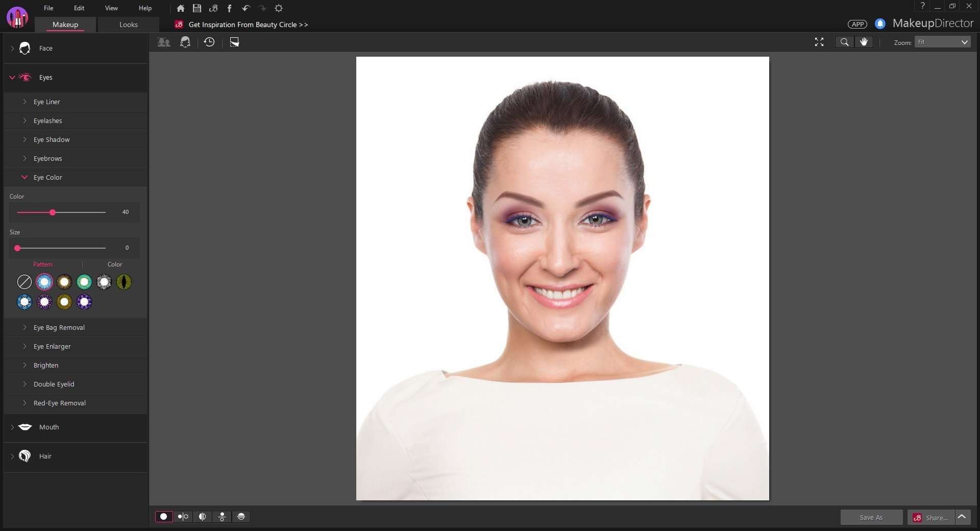Activate the fullscreen view icon

coord(819,42)
